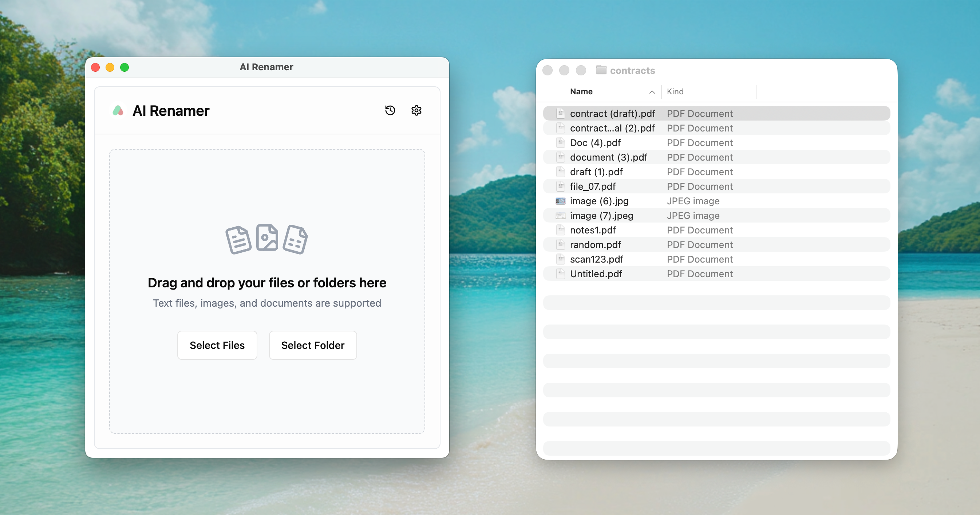Select scan123.pdf in the file list
980x515 pixels.
[x=596, y=259]
